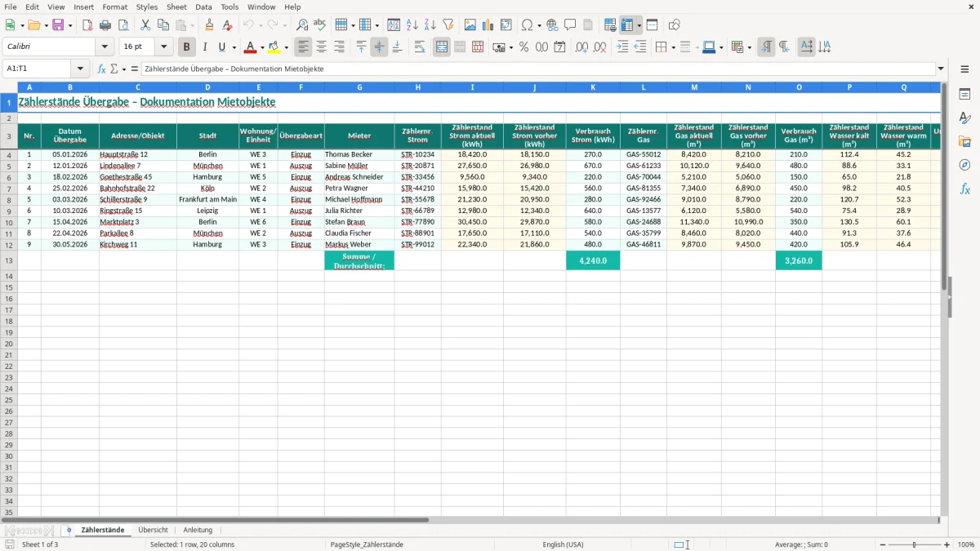The width and height of the screenshot is (980, 551).
Task: Click the Save document icon
Action: pyautogui.click(x=58, y=24)
